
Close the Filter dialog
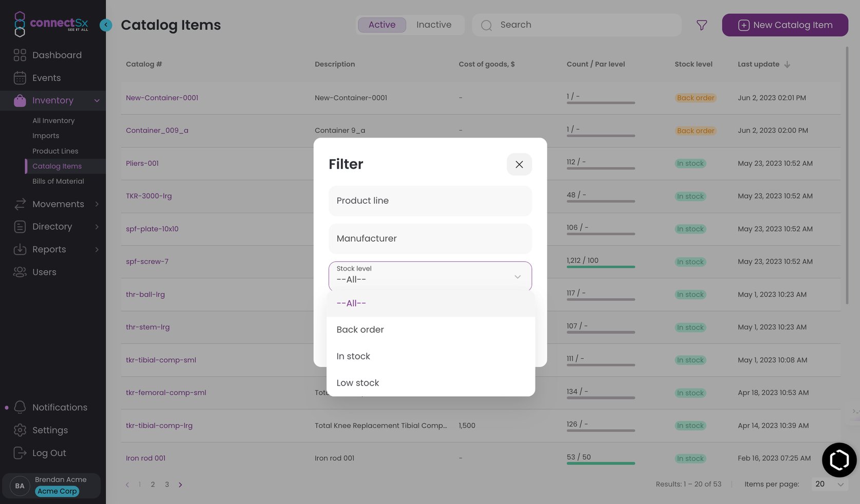click(x=519, y=164)
